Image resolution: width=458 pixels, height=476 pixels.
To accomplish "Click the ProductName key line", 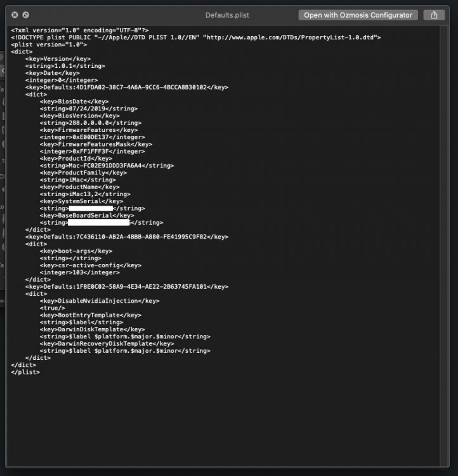I will (x=79, y=187).
